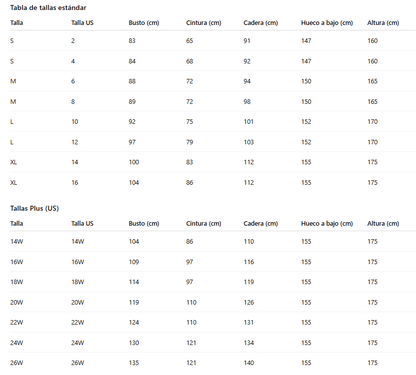Click 'Talla US' header in Plus table

tap(82, 224)
